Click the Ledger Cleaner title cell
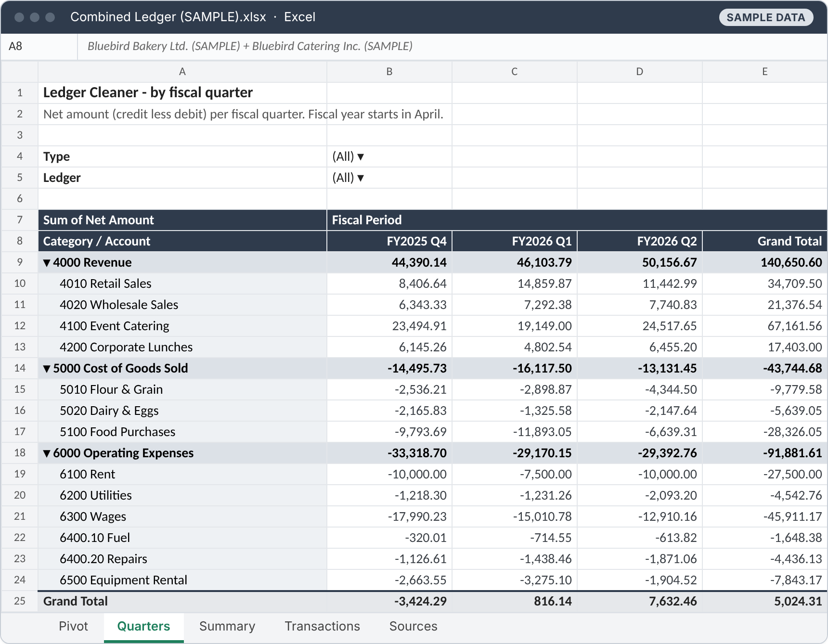The height and width of the screenshot is (644, 828). (182, 92)
